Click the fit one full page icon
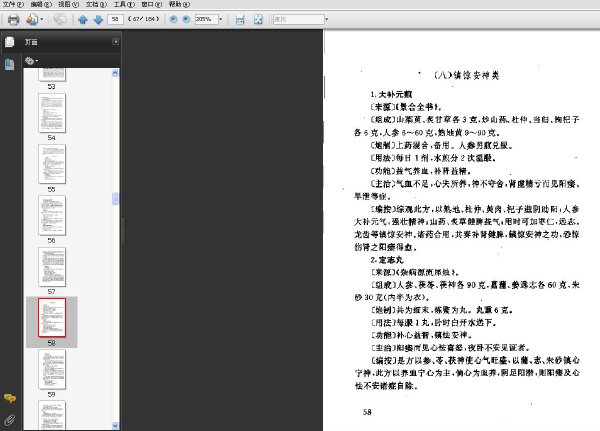Screen dimensions: 600x431 pyautogui.click(x=258, y=19)
